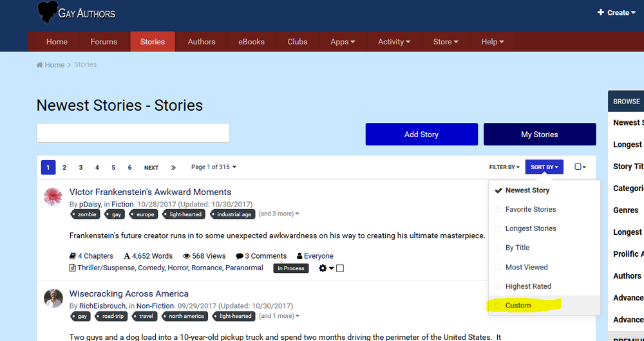Image resolution: width=644 pixels, height=341 pixels.
Task: Go to page 4
Action: click(97, 167)
